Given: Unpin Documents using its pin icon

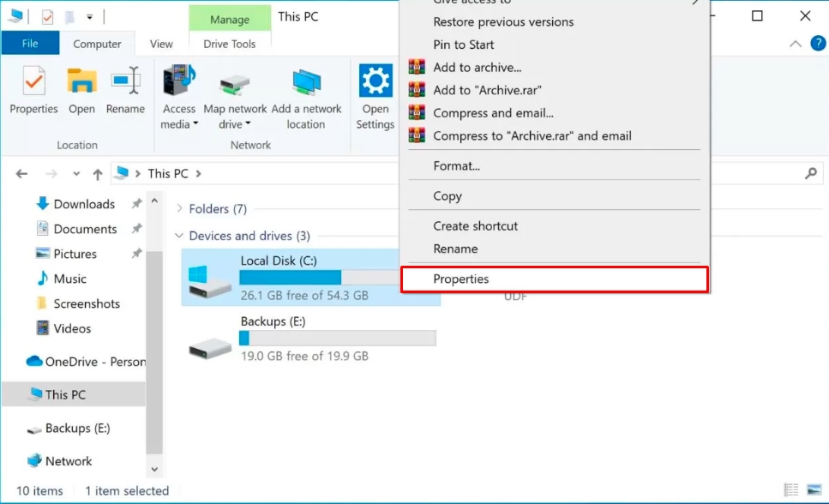Looking at the screenshot, I should [137, 228].
